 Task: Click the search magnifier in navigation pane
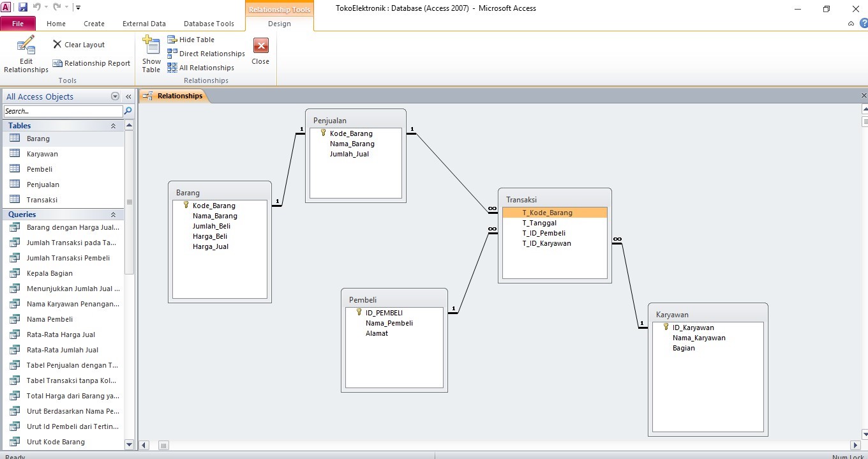[x=128, y=111]
